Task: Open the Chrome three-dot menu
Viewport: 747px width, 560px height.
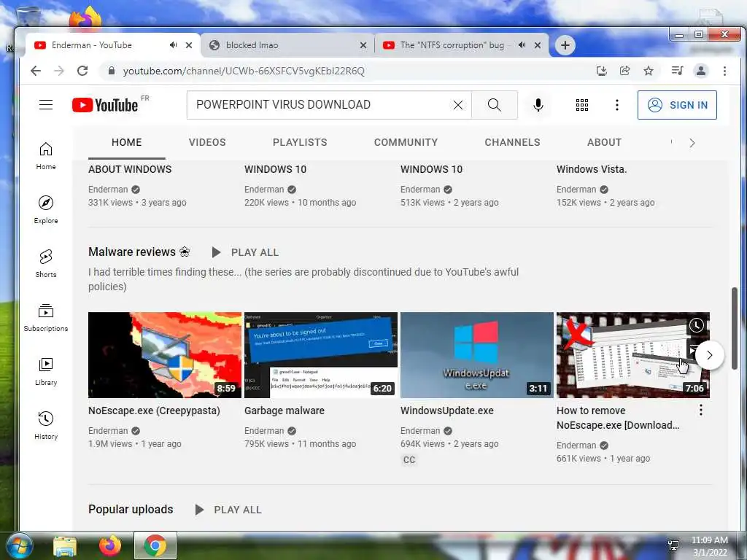Action: coord(724,71)
